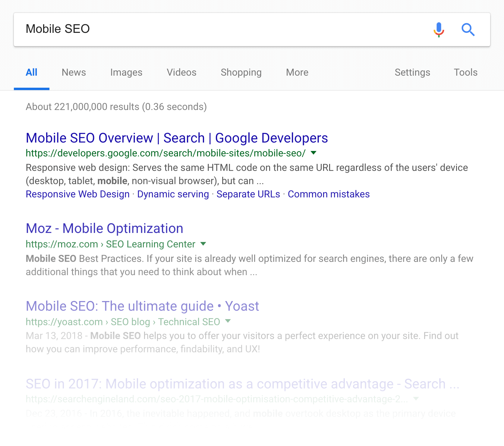Click the yoast.com Technical SEO breadcrumb
This screenshot has width=504, height=446.
(x=123, y=322)
